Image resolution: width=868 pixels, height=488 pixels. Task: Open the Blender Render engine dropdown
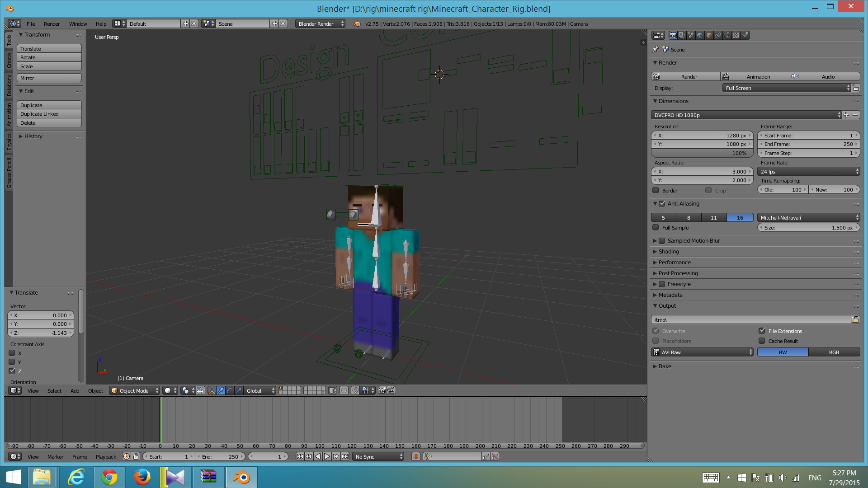(320, 23)
